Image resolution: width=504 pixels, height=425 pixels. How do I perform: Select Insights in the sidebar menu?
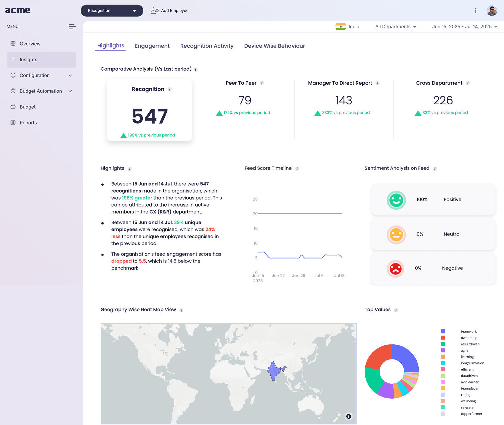click(41, 60)
